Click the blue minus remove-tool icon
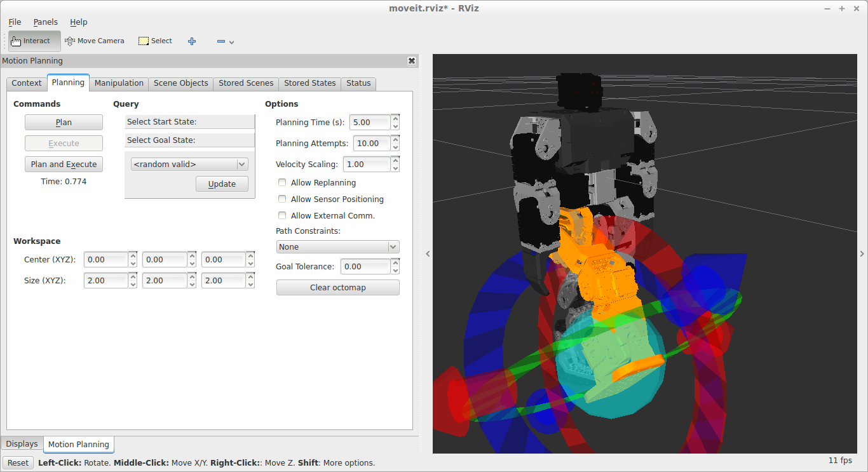Screen dimensions: 868x472 [x=220, y=41]
